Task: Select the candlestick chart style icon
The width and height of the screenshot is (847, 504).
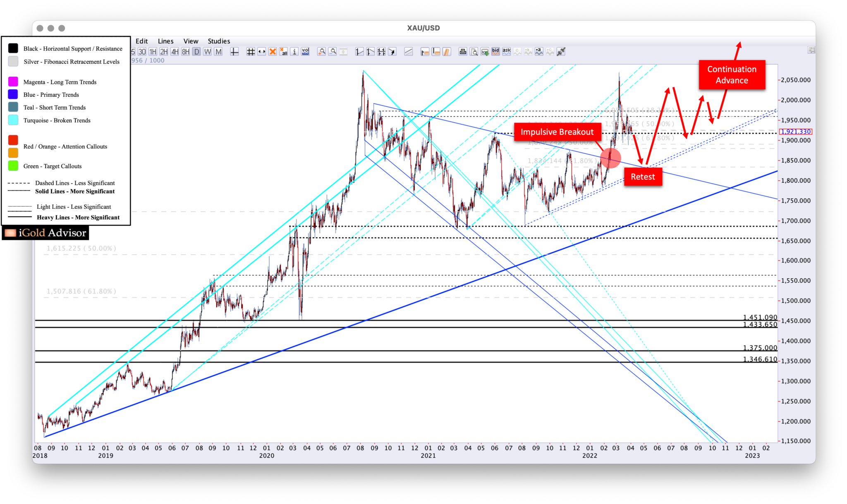Action: pyautogui.click(x=381, y=52)
